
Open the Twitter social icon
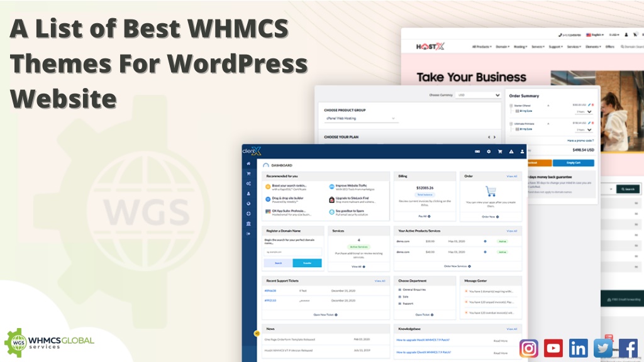pyautogui.click(x=603, y=348)
